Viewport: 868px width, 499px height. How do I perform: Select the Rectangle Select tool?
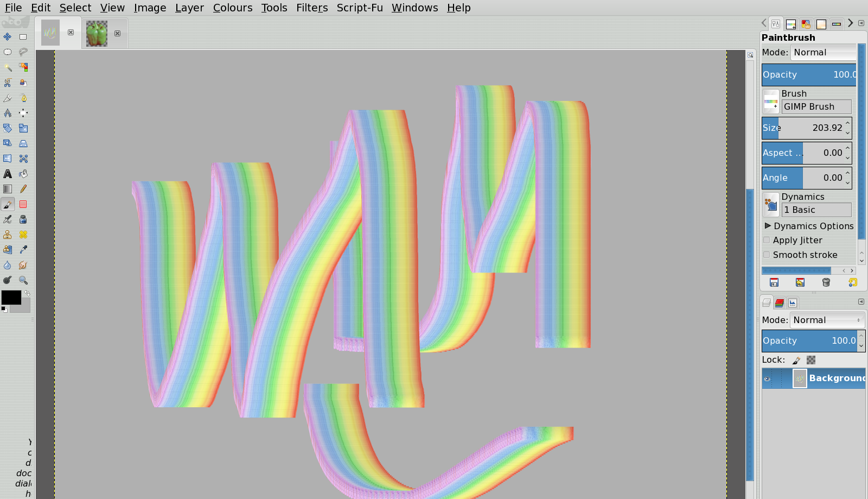pyautogui.click(x=23, y=37)
